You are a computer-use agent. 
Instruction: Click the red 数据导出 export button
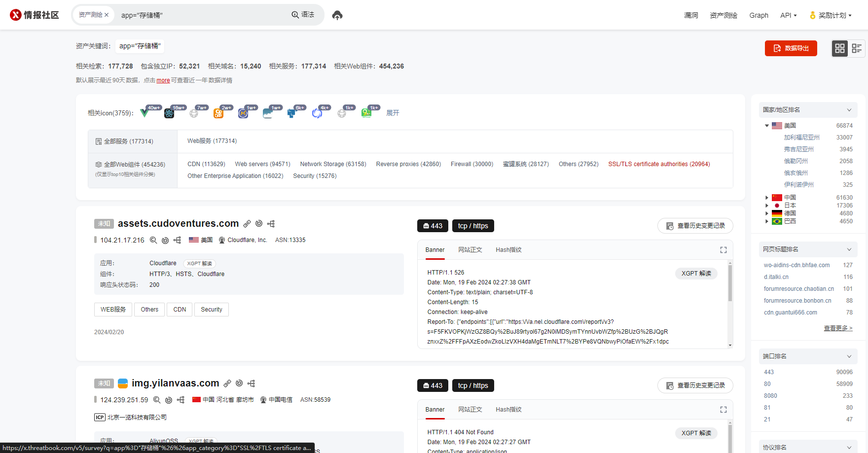click(791, 48)
